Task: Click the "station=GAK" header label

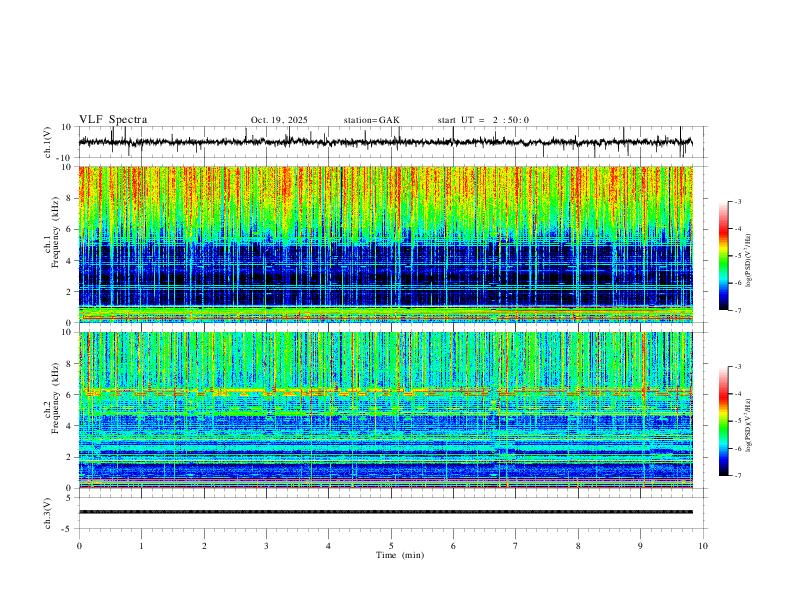Action: 371,120
